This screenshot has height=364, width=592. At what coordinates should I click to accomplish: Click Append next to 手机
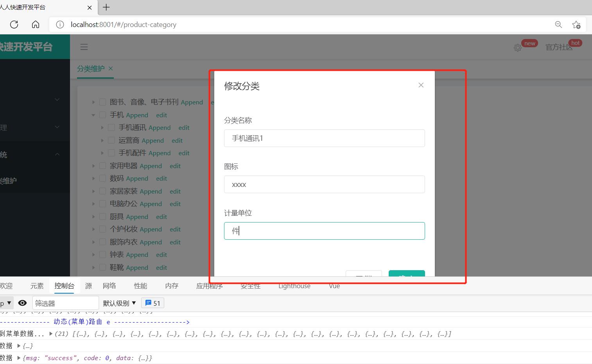(137, 115)
